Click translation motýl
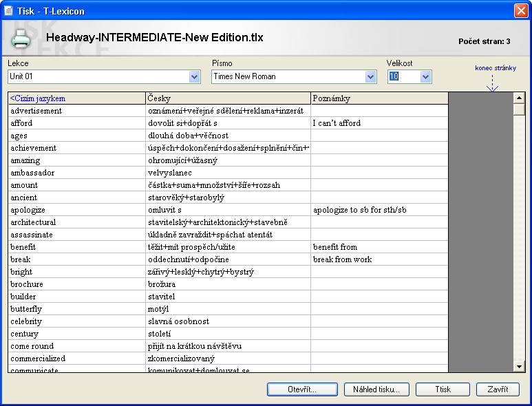Viewport: 532px width, 406px height. (x=158, y=309)
